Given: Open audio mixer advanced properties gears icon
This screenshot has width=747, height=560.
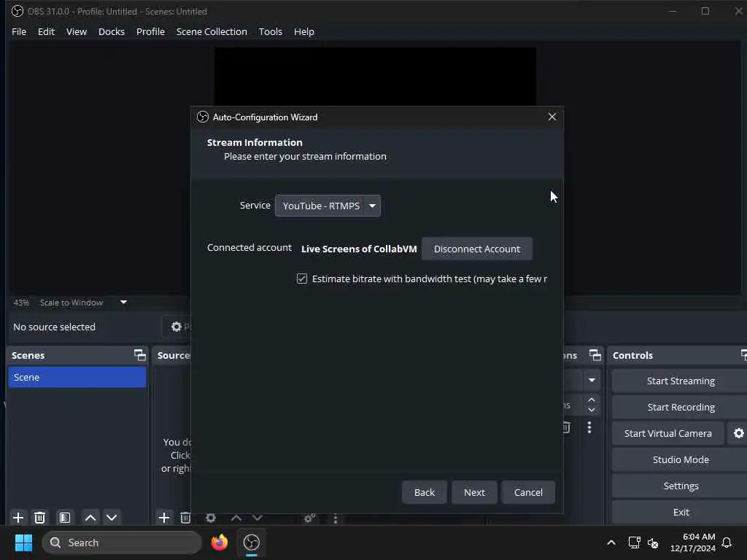Looking at the screenshot, I should 309,518.
